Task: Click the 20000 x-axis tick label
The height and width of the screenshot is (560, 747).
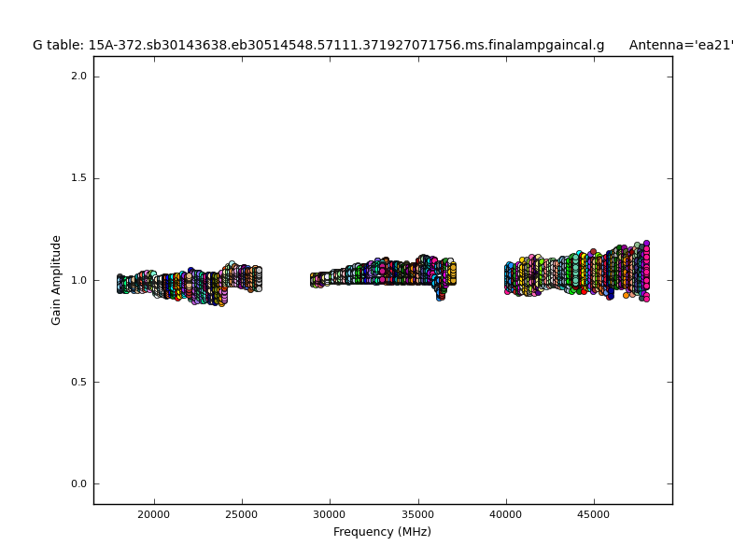Action: click(154, 514)
